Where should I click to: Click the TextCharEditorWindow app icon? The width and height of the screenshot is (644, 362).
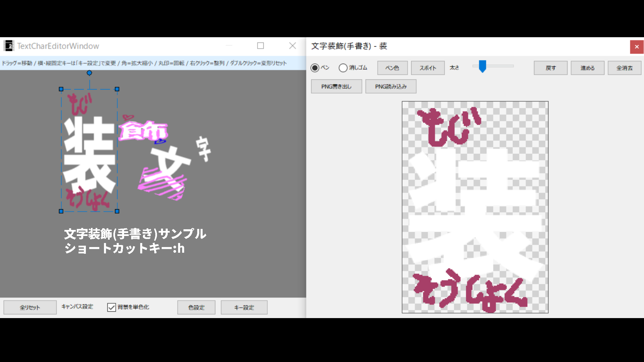click(x=9, y=46)
